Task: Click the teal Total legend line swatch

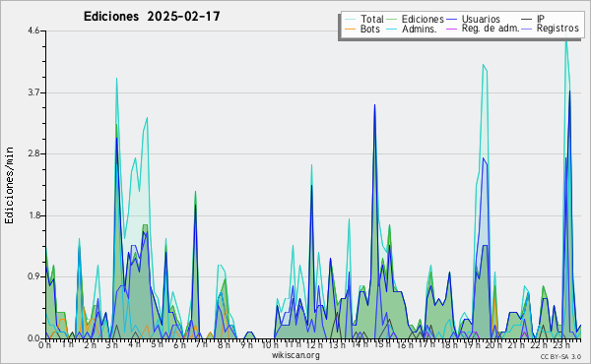Action: [350, 20]
